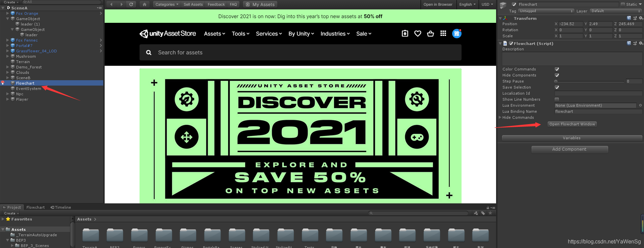The height and width of the screenshot is (248, 644).
Task: Open the USD currency dropdown
Action: pos(487,4)
